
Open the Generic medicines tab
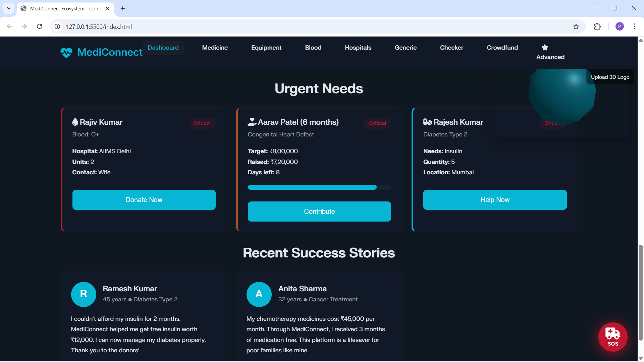coord(406,48)
